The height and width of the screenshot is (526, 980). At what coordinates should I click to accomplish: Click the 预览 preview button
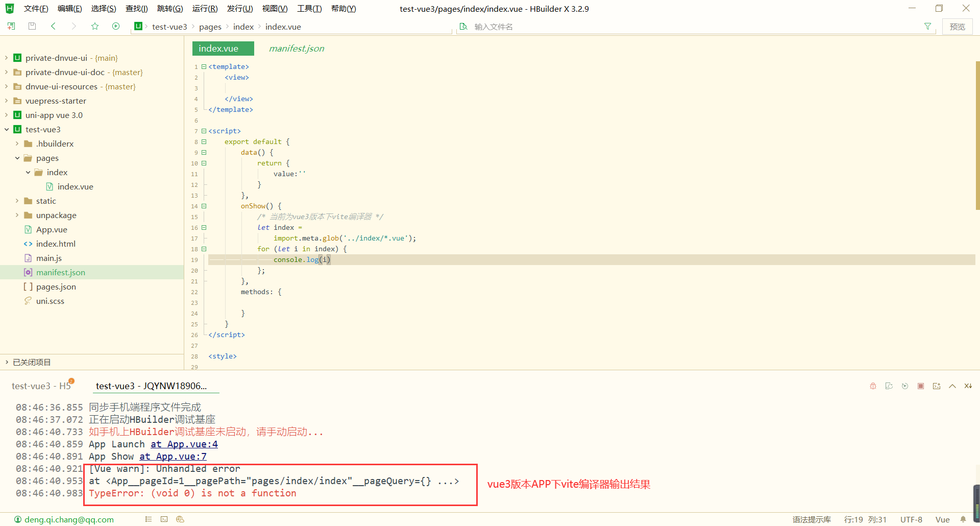pos(957,27)
